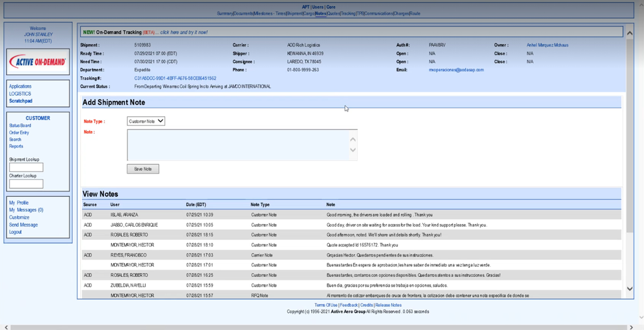Image resolution: width=644 pixels, height=330 pixels.
Task: Try the On-Demand Tracking beta link
Action: coord(184,32)
